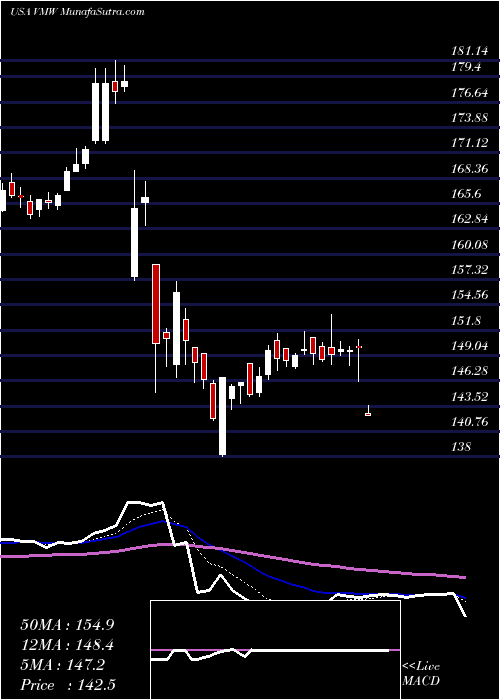This screenshot has height=700, width=500.
Task: Click the 181.14 price axis label
Action: (469, 52)
